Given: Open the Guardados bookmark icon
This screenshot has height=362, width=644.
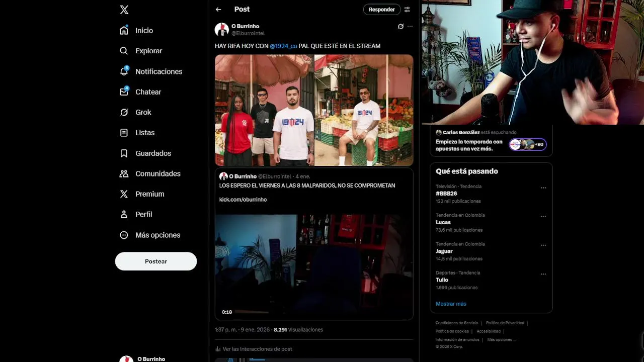Looking at the screenshot, I should [124, 153].
